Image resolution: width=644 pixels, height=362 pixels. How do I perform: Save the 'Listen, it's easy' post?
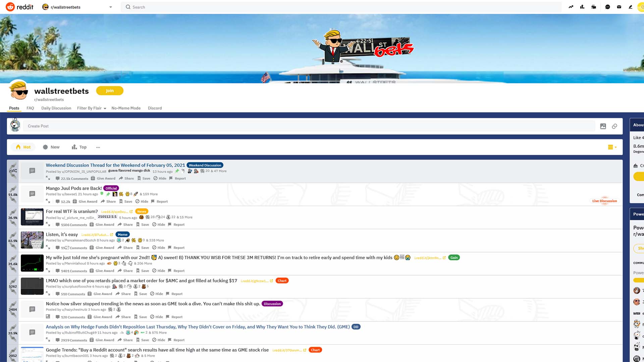pos(143,248)
